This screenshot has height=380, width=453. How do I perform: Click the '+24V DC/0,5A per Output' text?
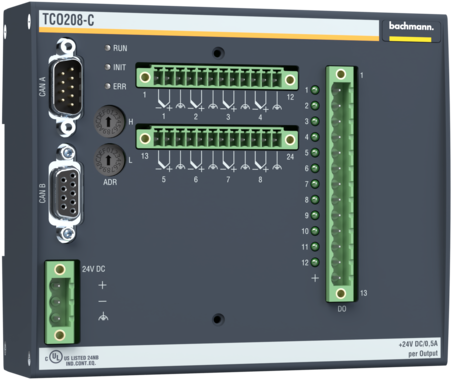[x=419, y=348]
